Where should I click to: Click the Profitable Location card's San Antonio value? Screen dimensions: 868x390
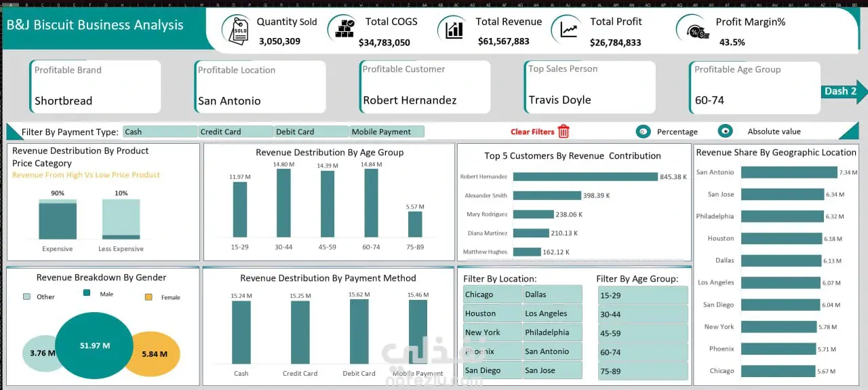coord(229,101)
